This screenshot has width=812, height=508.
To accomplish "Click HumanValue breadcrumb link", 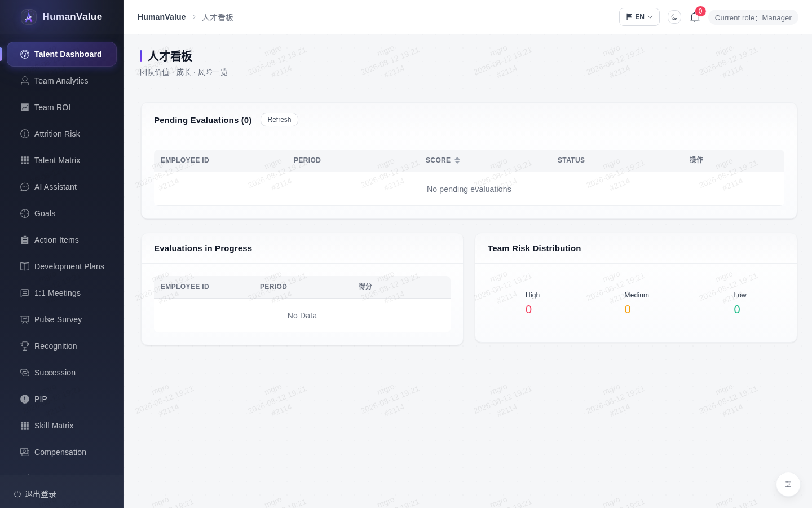I will point(162,17).
